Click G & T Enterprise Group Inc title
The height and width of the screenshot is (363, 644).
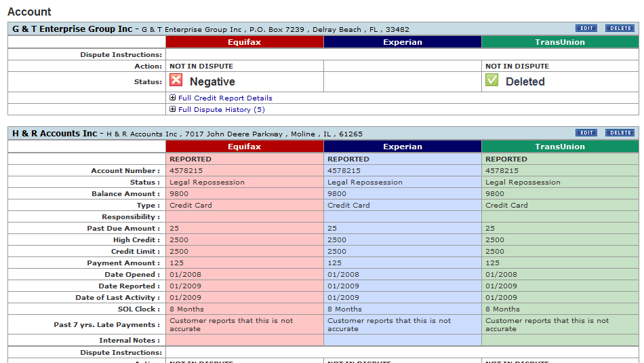point(73,28)
